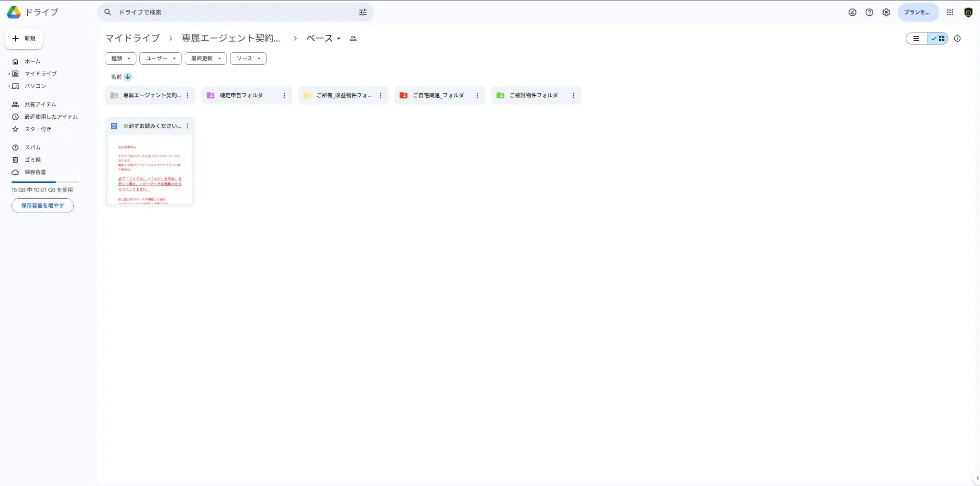This screenshot has height=486, width=980.
Task: Open the help menu icon
Action: (x=869, y=12)
